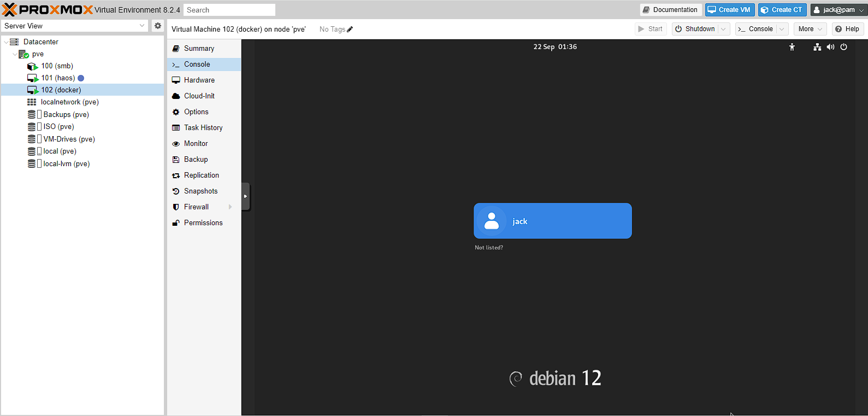The height and width of the screenshot is (416, 868).
Task: Click the Create VM button
Action: pos(730,10)
